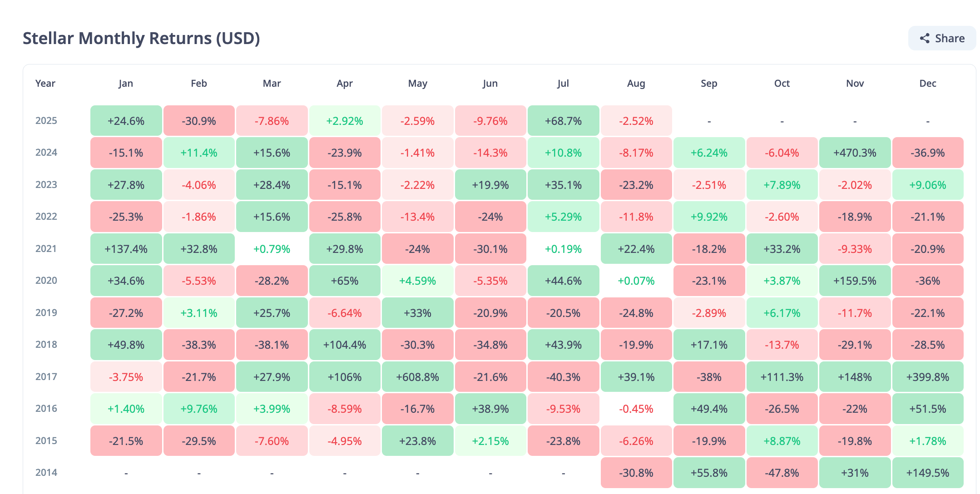
Task: Select the -40.3% July 2017 cell
Action: point(563,377)
